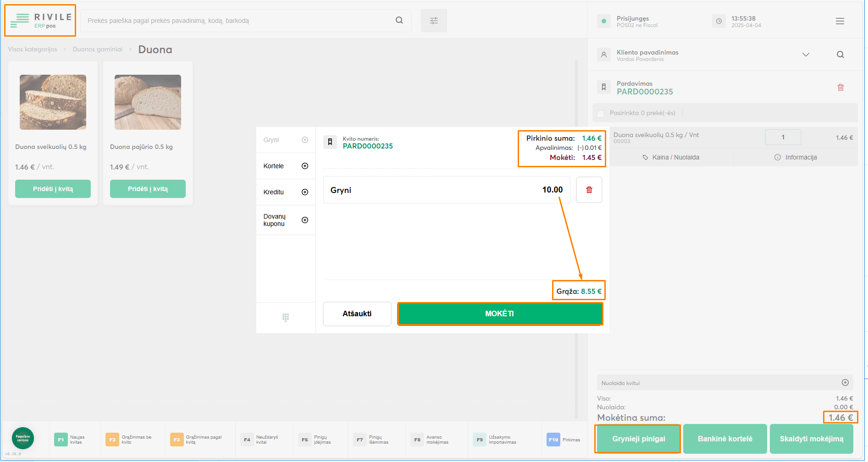Expand Nuolaida kvitui with plus icon

[845, 383]
